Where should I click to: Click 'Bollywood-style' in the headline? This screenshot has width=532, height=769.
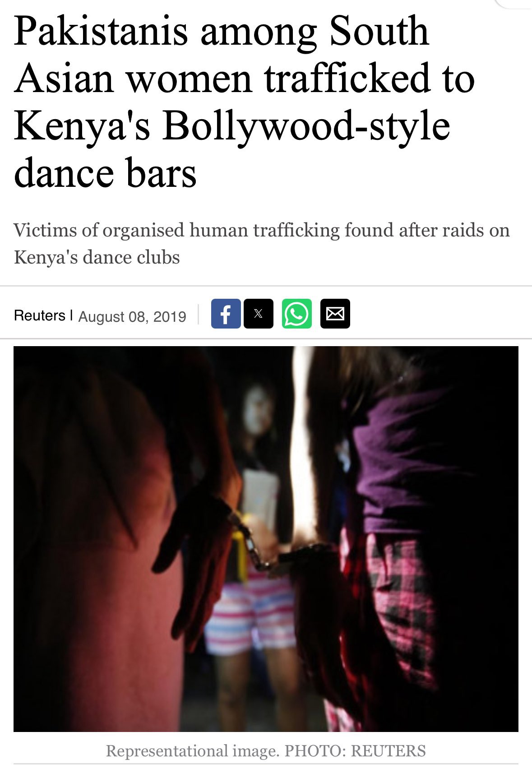coord(306,126)
